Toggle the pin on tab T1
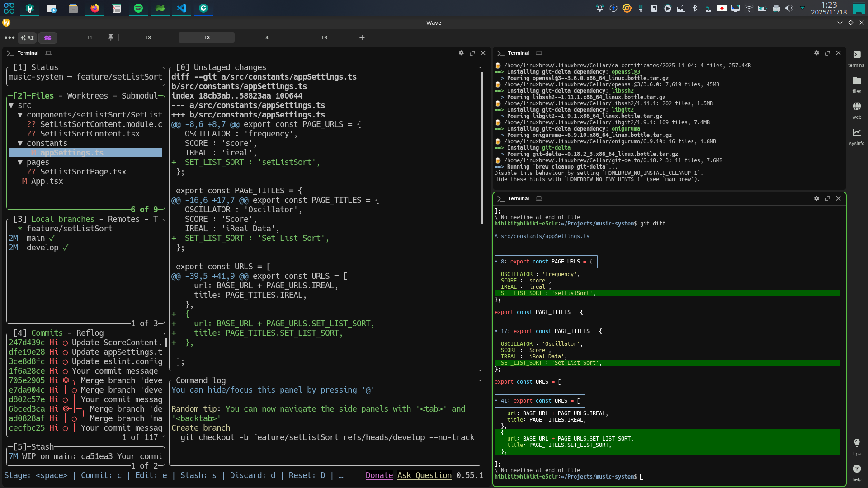This screenshot has width=868, height=488. (111, 38)
